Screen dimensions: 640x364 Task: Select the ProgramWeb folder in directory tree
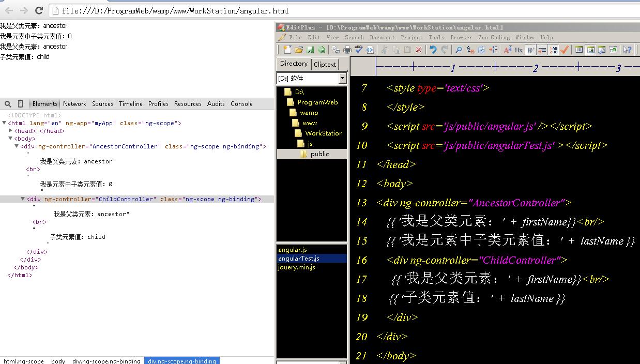coord(317,102)
